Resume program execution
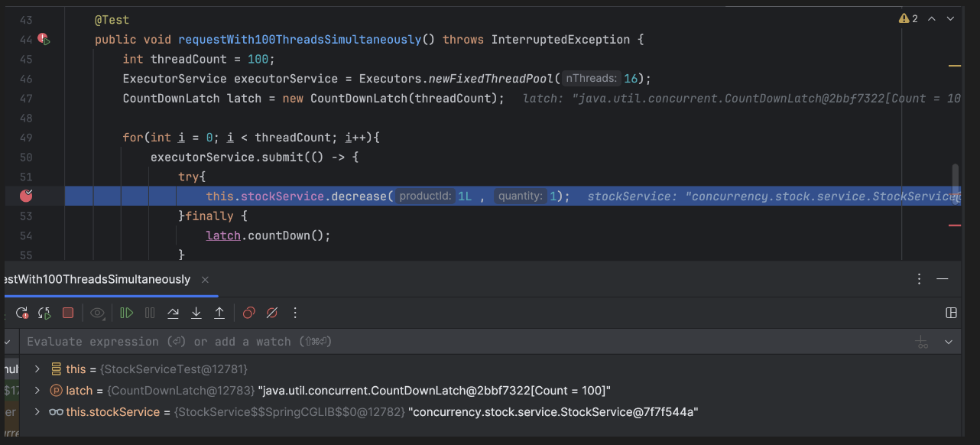 [x=127, y=313]
